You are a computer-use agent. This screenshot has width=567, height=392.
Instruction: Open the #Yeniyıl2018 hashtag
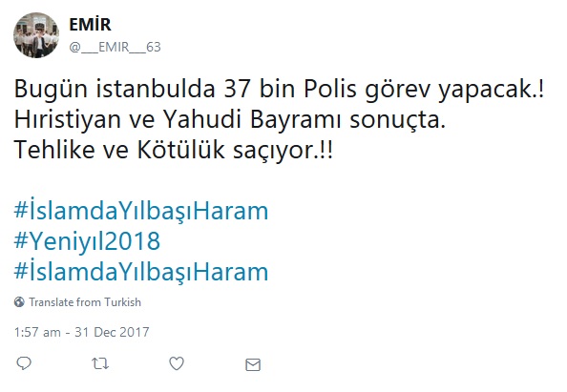(x=87, y=241)
